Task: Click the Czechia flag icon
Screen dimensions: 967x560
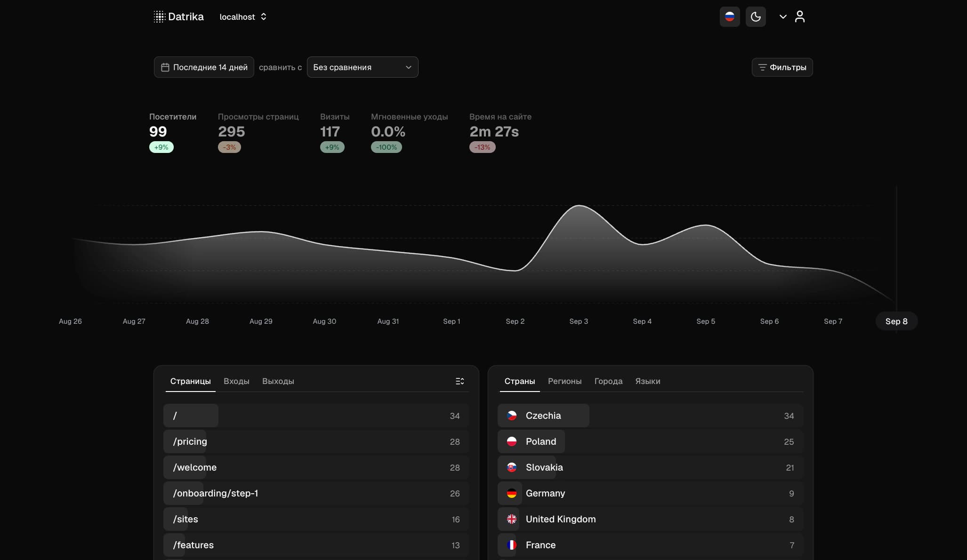Action: (512, 416)
